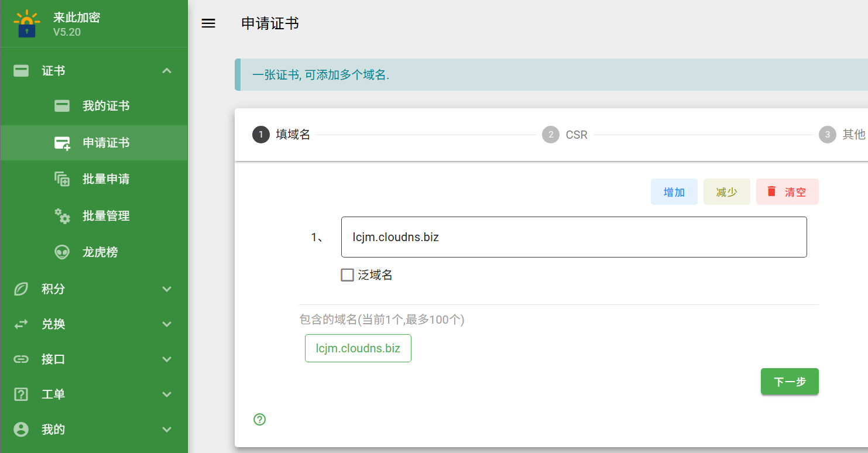Click the 兑换 swap arrows icon
This screenshot has width=868, height=453.
click(x=21, y=324)
